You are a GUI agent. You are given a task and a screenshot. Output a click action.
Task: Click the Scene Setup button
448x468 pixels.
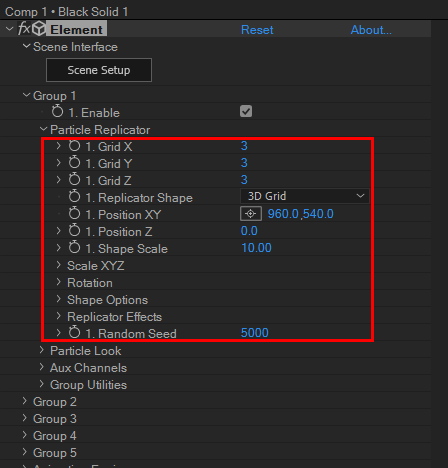[99, 70]
